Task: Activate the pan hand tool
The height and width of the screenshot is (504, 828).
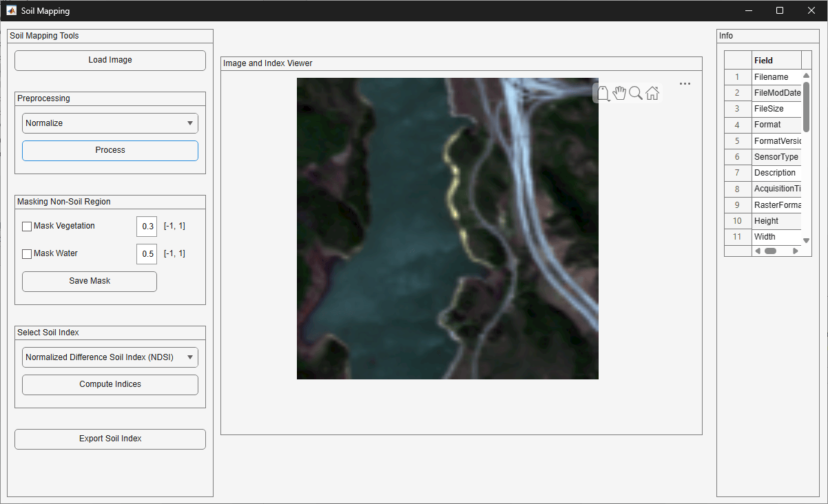Action: point(619,93)
